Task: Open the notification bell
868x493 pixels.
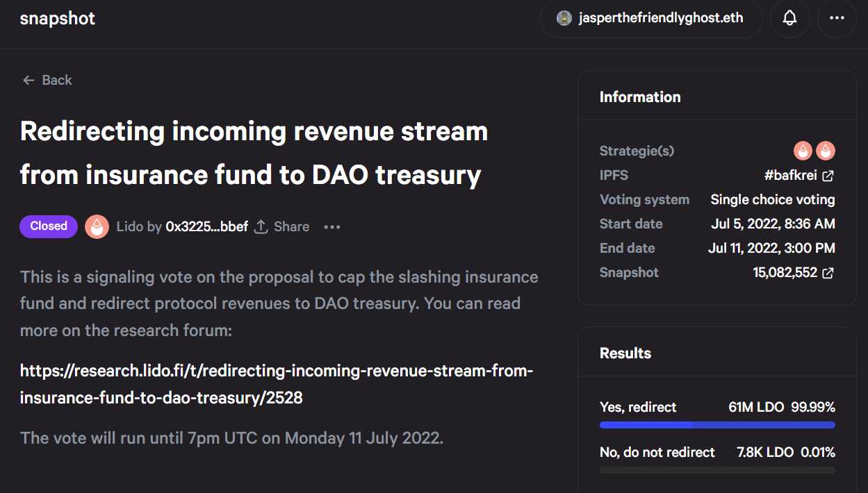Action: pyautogui.click(x=789, y=19)
